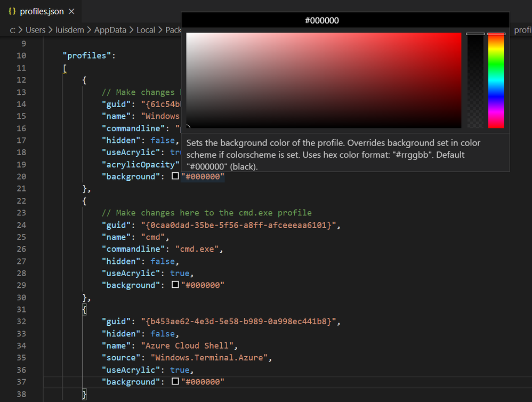Close the profiles.json tab

[x=71, y=12]
